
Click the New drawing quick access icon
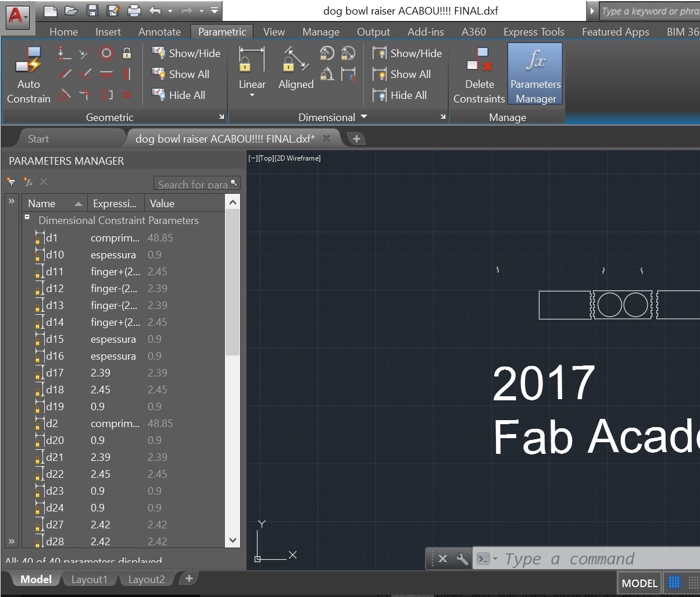(x=51, y=10)
